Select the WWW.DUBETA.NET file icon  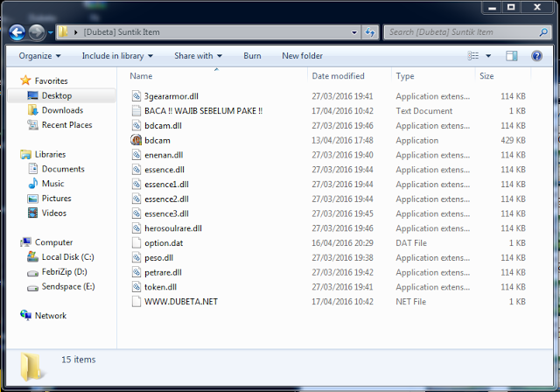(136, 302)
